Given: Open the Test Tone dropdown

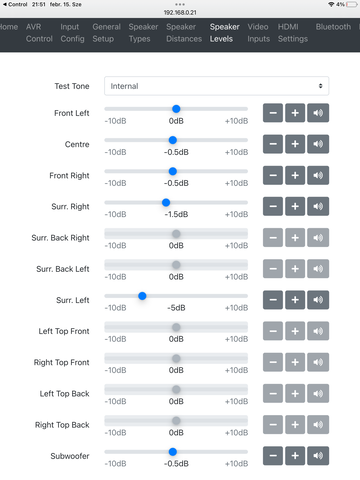Looking at the screenshot, I should click(x=217, y=86).
